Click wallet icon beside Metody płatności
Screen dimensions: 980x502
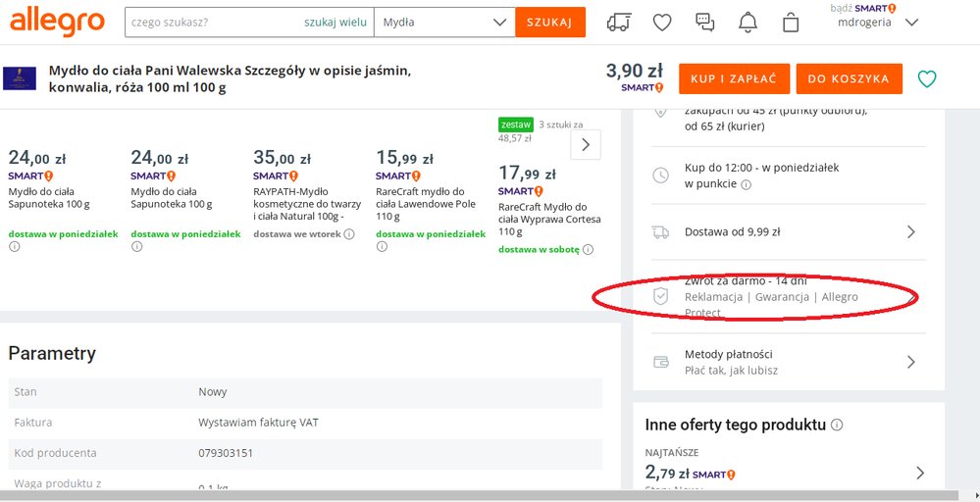pyautogui.click(x=660, y=362)
